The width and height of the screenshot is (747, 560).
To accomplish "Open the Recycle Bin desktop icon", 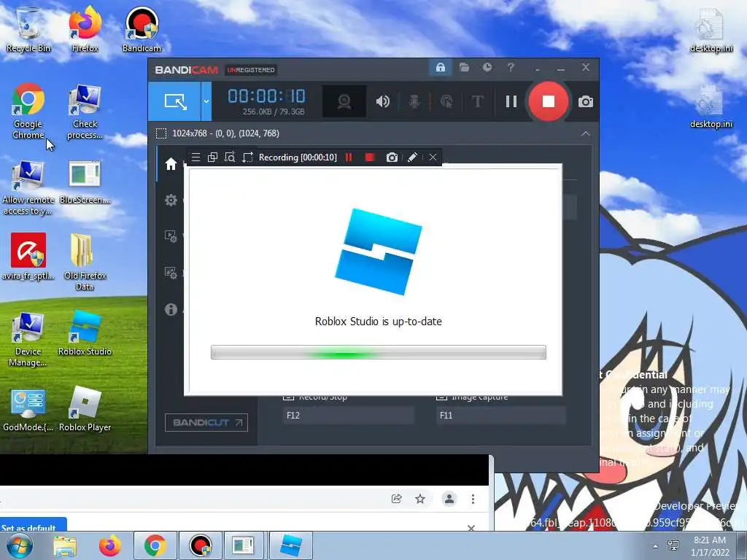I will click(28, 29).
